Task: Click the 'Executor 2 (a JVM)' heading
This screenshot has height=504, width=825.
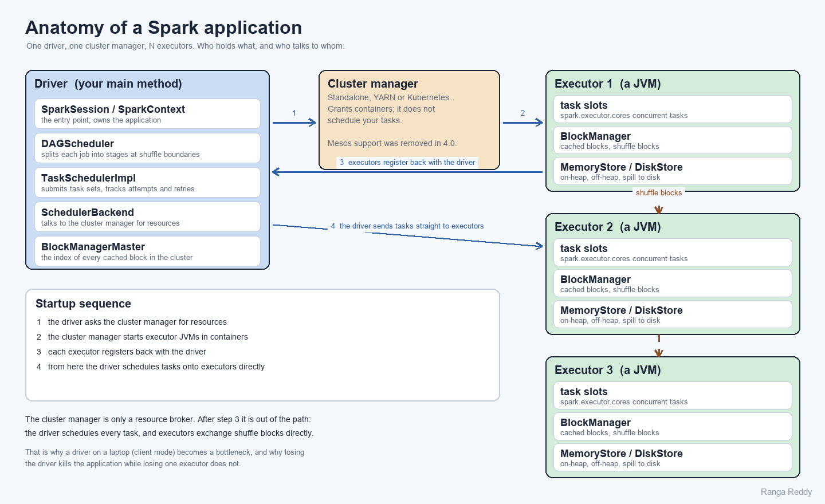Action: pyautogui.click(x=608, y=227)
